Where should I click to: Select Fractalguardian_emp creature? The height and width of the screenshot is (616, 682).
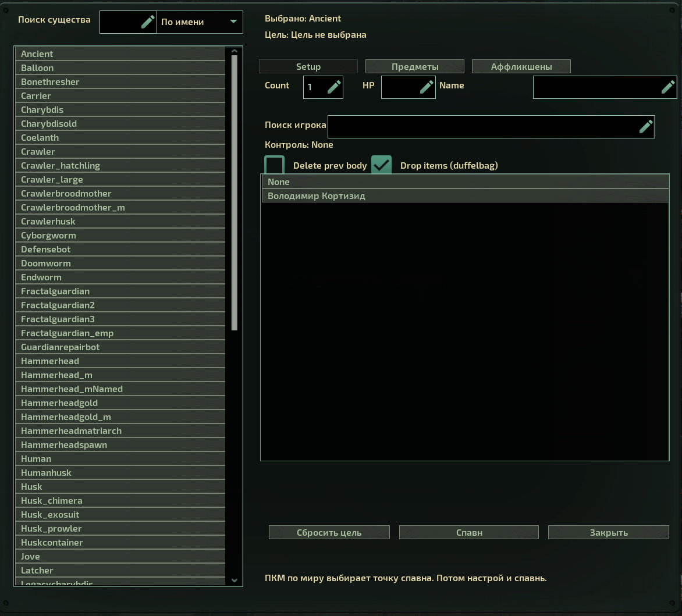[x=120, y=333]
